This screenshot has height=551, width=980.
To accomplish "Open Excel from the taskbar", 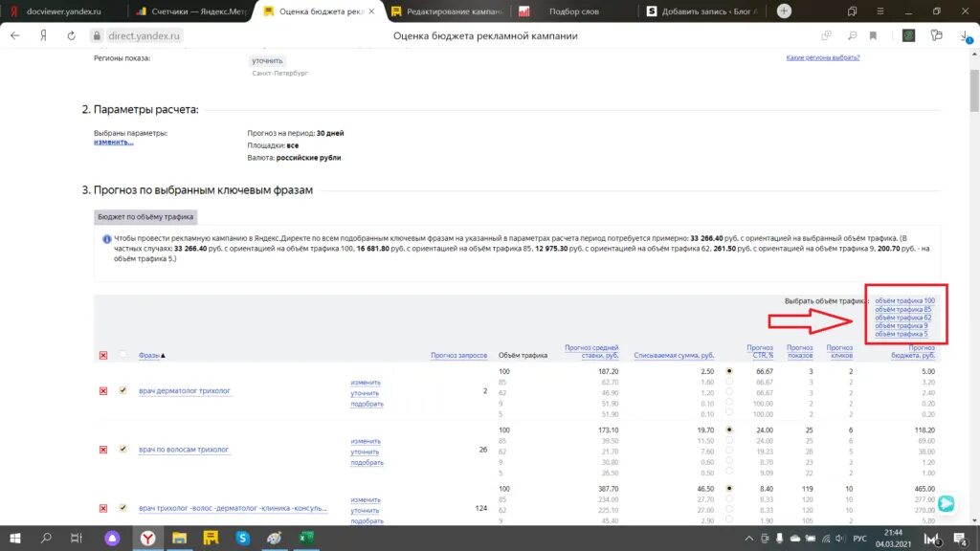I will tap(306, 538).
